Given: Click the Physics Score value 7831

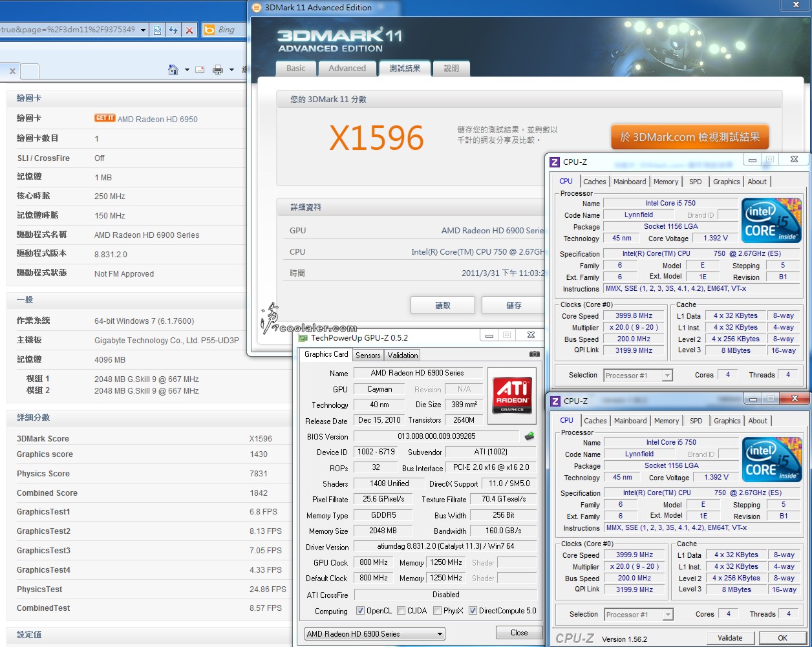Looking at the screenshot, I should 259,474.
